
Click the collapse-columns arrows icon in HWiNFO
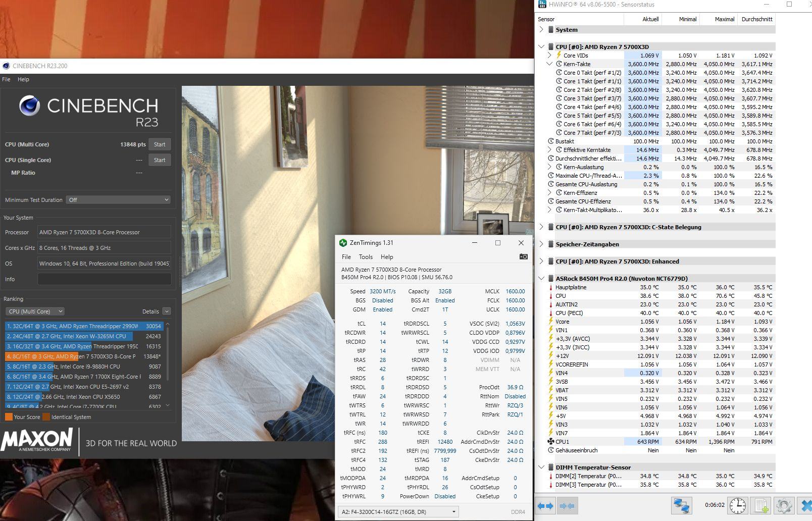click(567, 505)
